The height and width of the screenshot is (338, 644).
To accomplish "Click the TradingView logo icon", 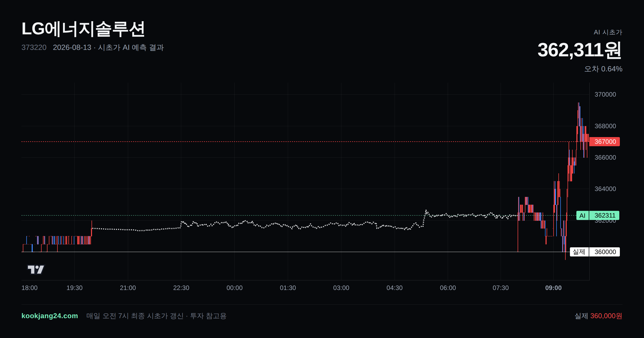I will click(x=36, y=269).
